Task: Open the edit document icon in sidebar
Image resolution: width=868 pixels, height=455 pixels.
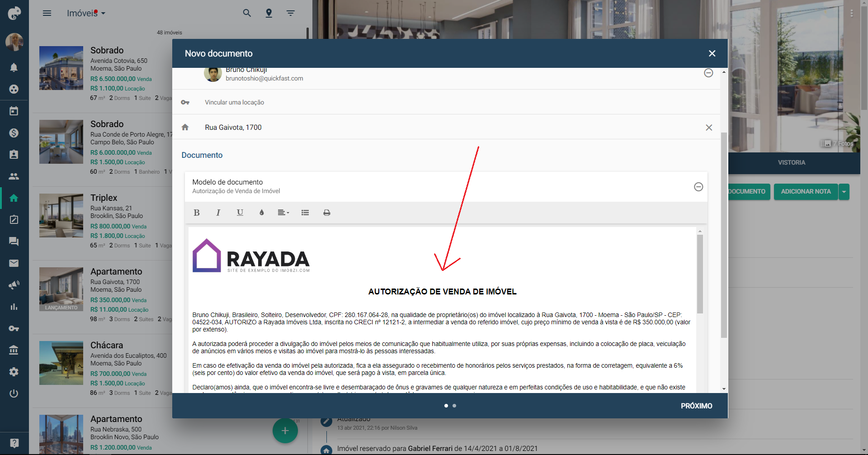Action: (14, 219)
